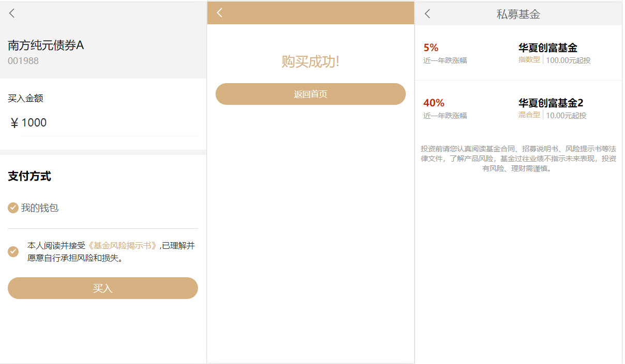625x364 pixels.
Task: Click the 100.00元起投 text
Action: [568, 60]
